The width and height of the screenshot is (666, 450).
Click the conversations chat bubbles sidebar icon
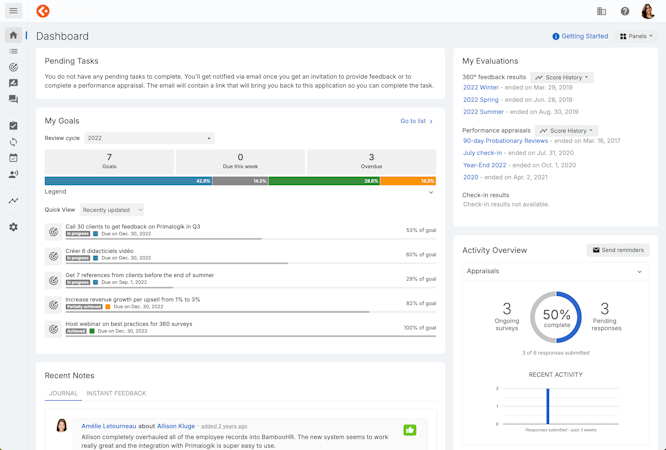pyautogui.click(x=13, y=99)
